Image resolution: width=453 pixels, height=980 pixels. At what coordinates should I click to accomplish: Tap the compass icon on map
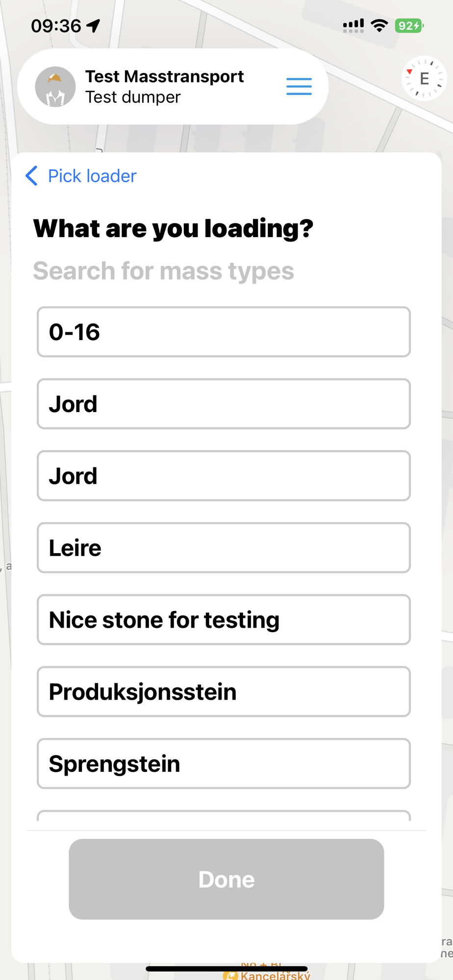tap(424, 78)
